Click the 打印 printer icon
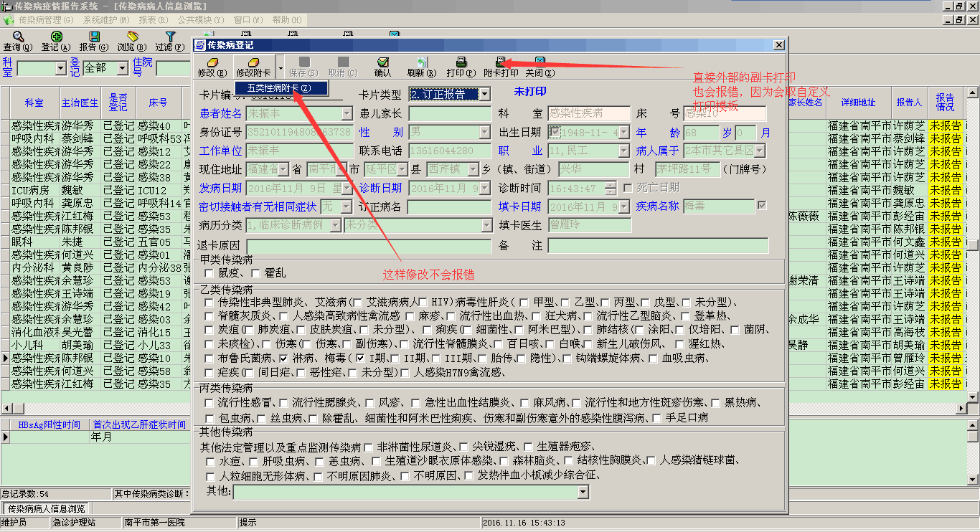Image resolution: width=980 pixels, height=532 pixels. coord(461,62)
